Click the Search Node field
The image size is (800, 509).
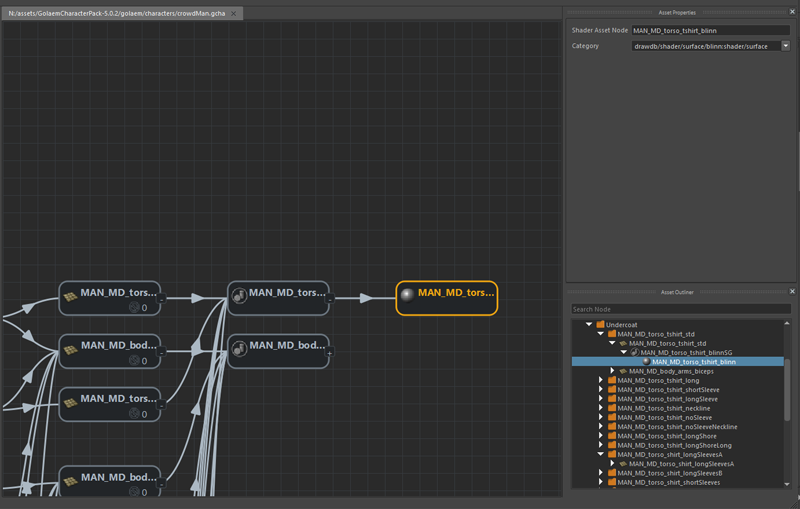680,309
